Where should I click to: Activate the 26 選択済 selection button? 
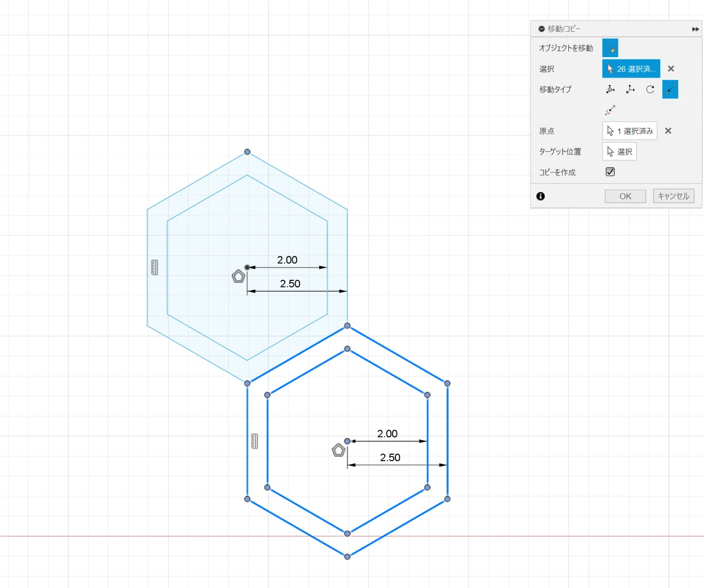pos(631,69)
